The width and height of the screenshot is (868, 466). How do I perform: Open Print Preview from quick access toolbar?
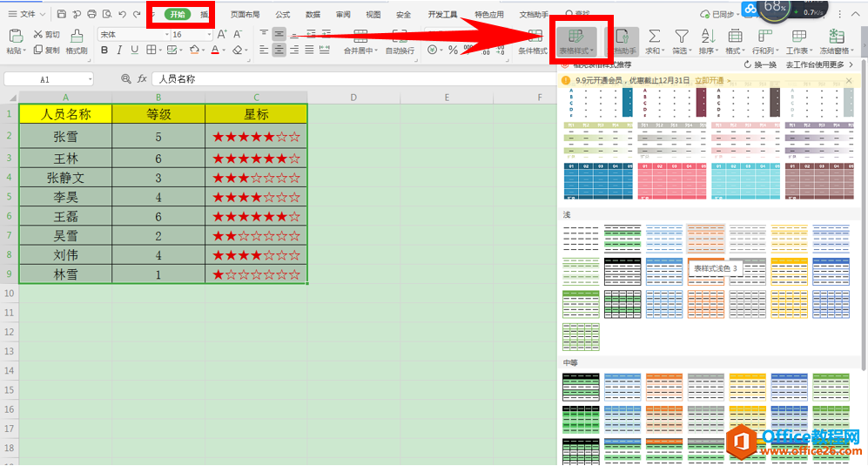(x=107, y=14)
